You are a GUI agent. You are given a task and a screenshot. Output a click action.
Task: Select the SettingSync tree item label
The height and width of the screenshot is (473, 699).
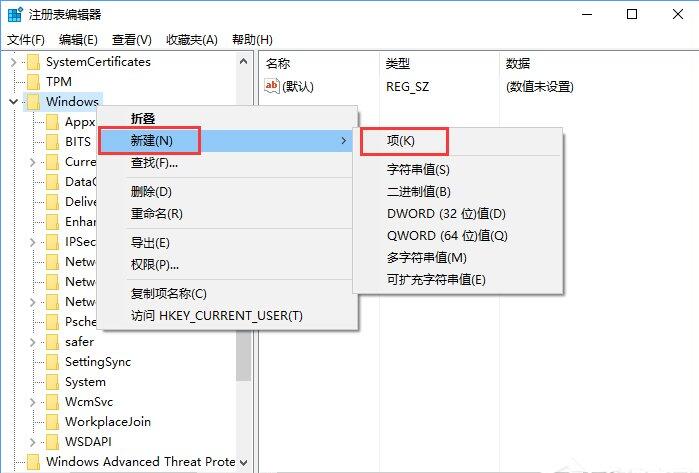(x=98, y=362)
